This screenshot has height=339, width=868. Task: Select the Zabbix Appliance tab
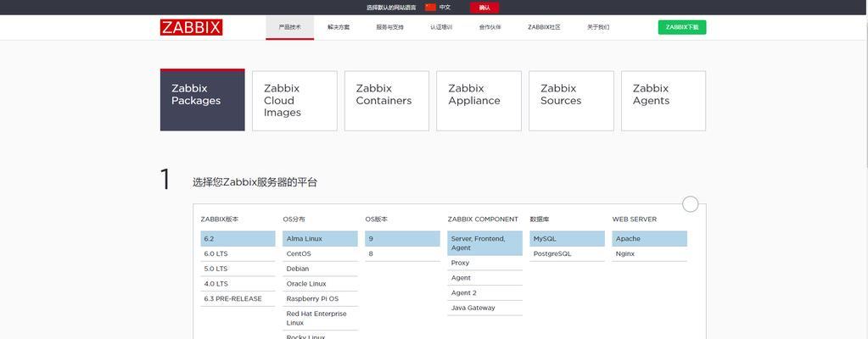479,101
